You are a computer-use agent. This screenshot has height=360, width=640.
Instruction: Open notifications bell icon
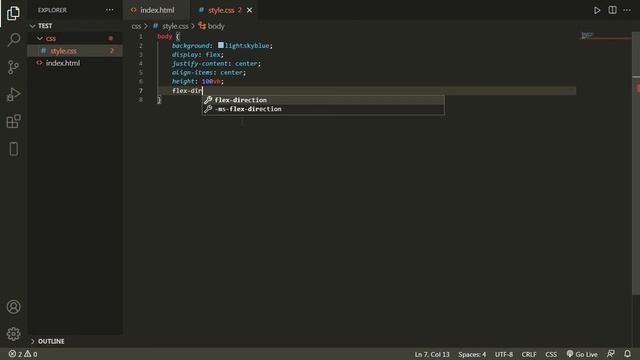(627, 354)
